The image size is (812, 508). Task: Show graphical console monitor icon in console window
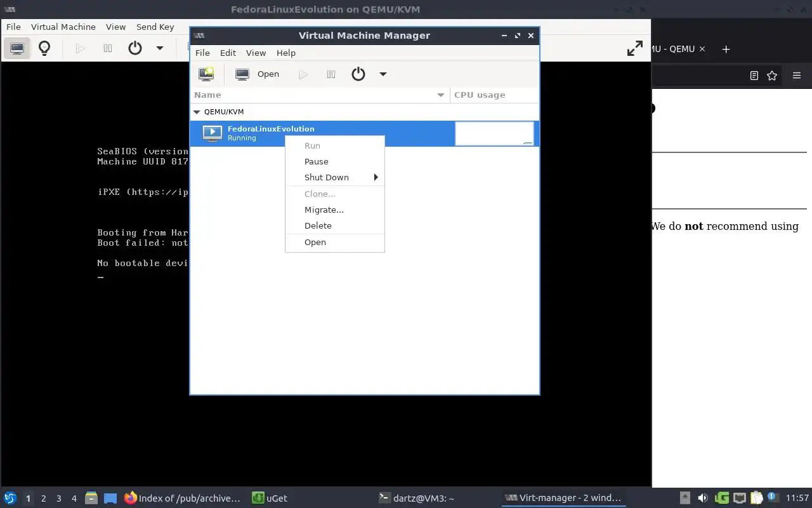(17, 48)
